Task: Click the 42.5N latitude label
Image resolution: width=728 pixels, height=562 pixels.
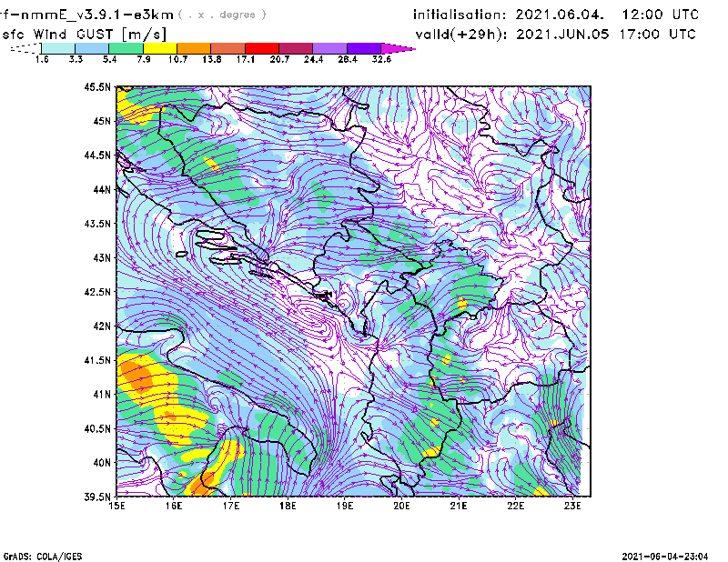Action: click(97, 292)
